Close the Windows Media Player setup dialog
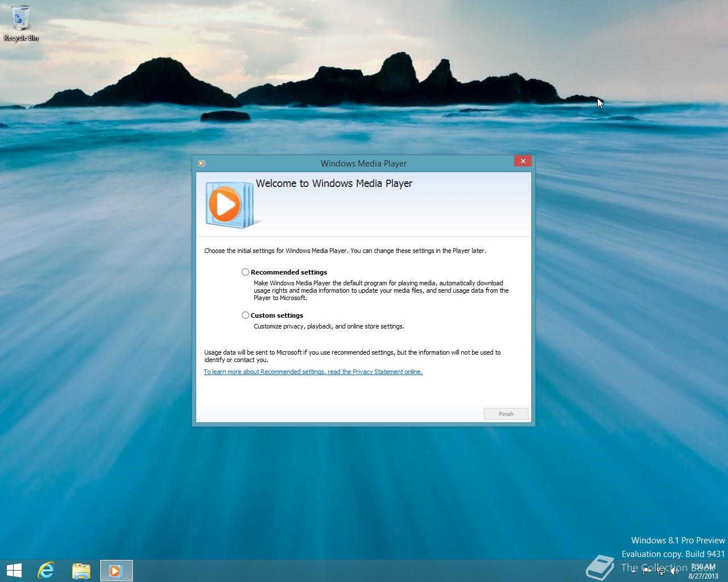The image size is (728, 582). (x=523, y=161)
